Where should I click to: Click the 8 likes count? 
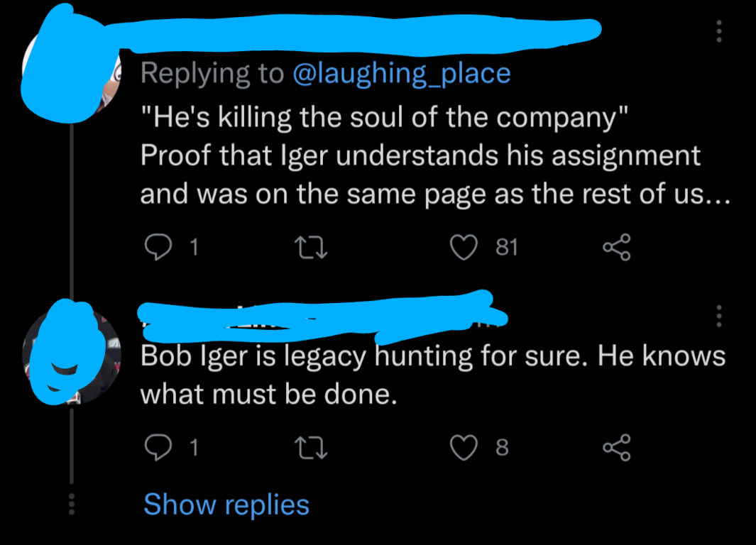click(x=502, y=447)
